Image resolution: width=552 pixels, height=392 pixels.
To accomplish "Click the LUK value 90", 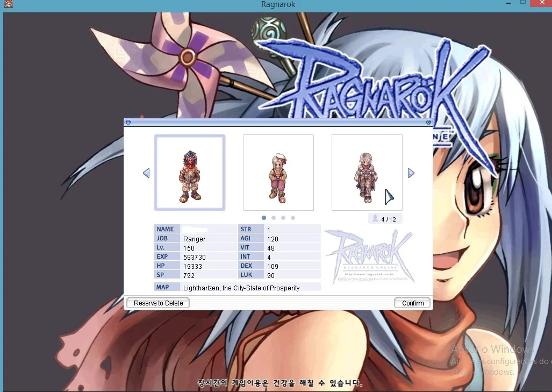I will 271,275.
